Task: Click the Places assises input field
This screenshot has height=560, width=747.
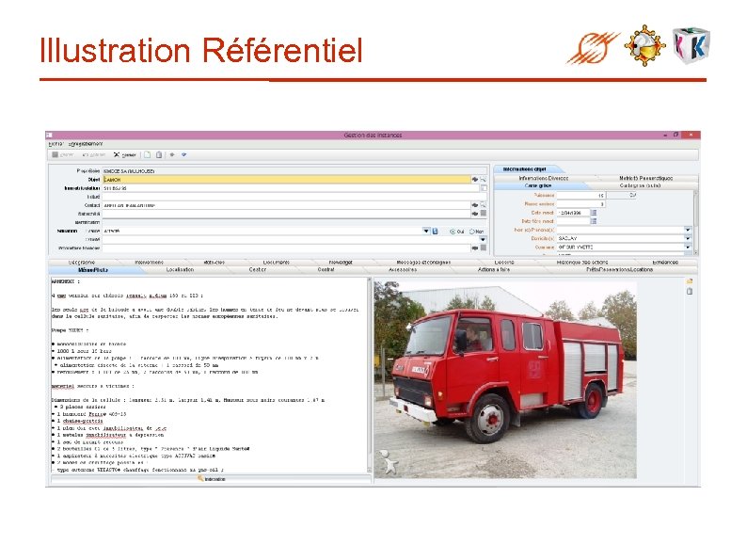Action: coord(580,204)
